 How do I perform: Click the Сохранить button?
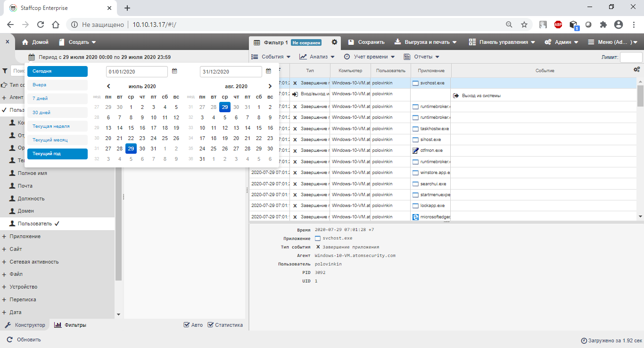(x=366, y=42)
